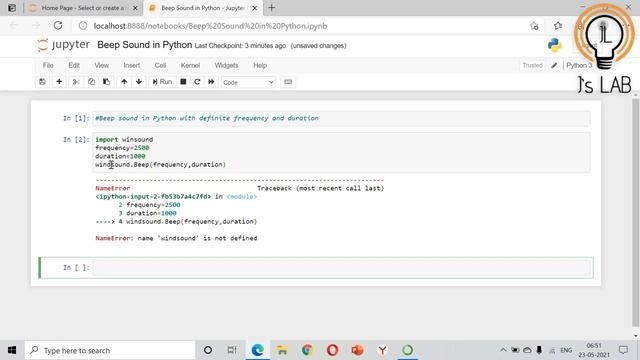This screenshot has width=640, height=360.
Task: Click the Python 3 kernel indicator
Action: pyautogui.click(x=579, y=65)
